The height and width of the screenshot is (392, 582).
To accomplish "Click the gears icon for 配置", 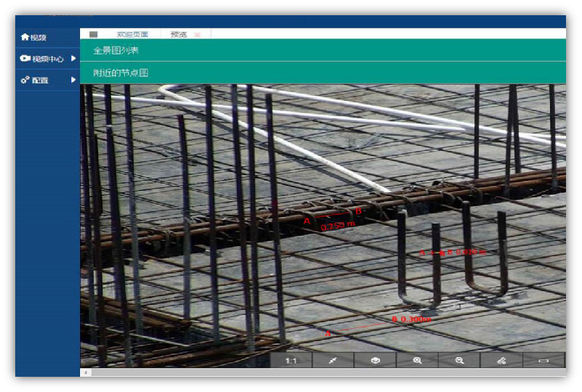I will (x=25, y=80).
